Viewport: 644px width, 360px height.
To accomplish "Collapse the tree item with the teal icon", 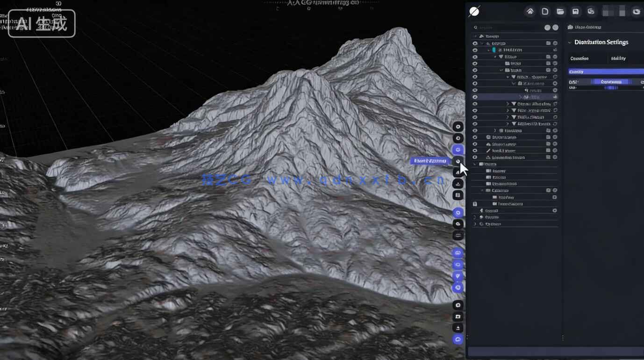I will click(x=488, y=50).
